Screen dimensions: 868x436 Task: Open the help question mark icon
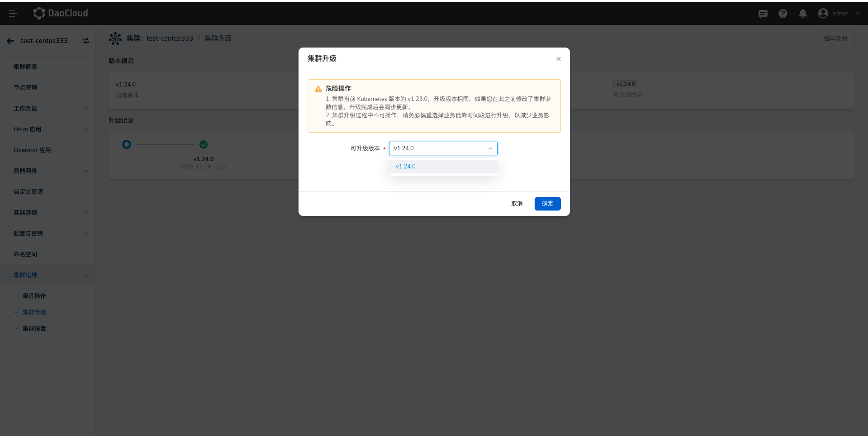[783, 14]
